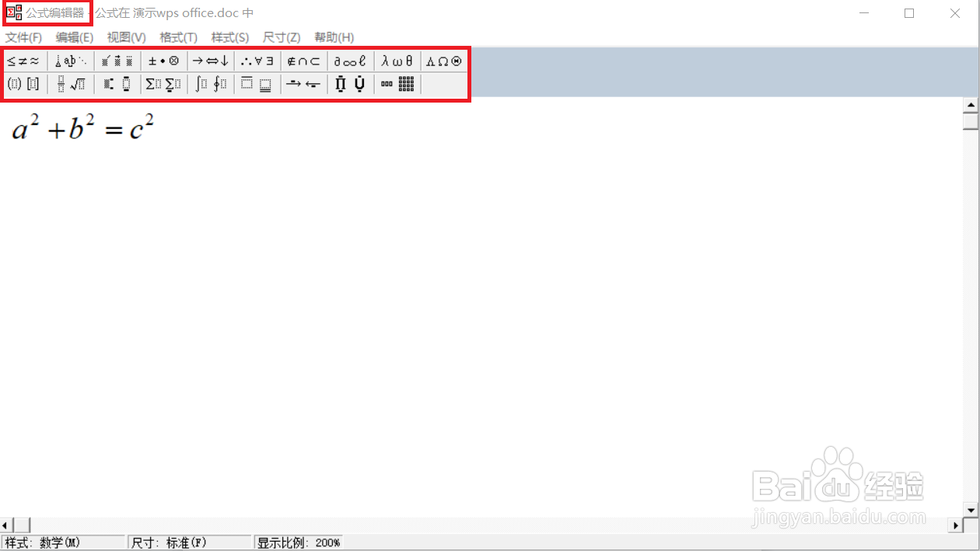Click the vertical scrollbar thumb
Screen dimensions: 980x551
point(971,121)
